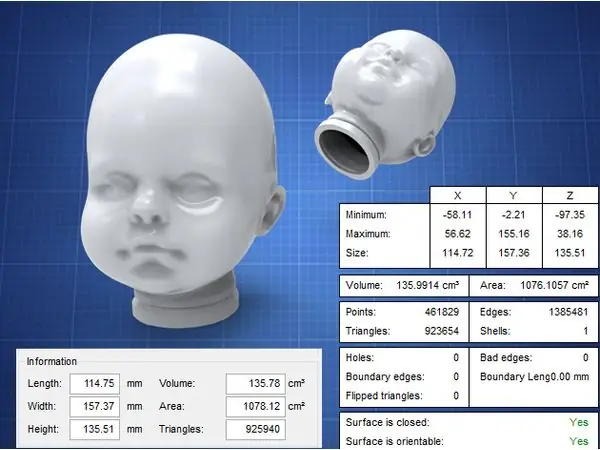Click the Volume value 135.9914 cm³
The image size is (600, 450).
(x=428, y=285)
